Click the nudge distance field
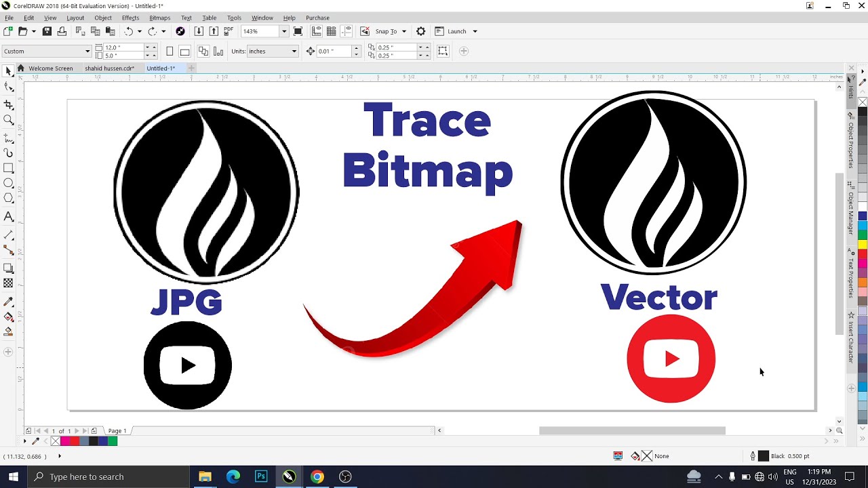 pos(334,51)
